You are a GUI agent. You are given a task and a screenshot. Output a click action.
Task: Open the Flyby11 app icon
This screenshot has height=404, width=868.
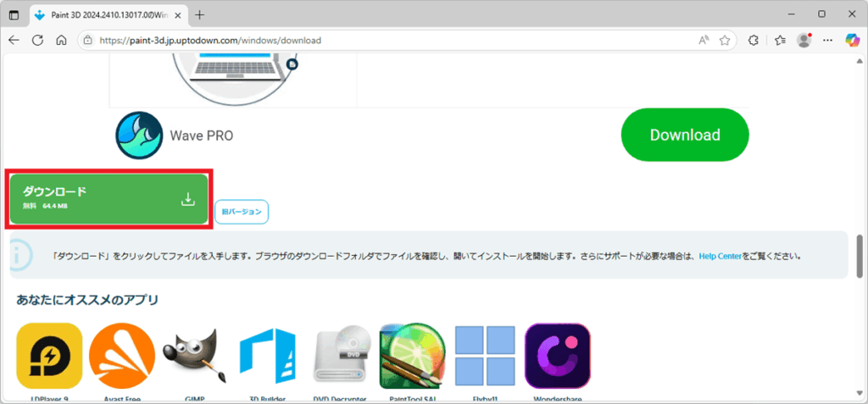coord(486,356)
